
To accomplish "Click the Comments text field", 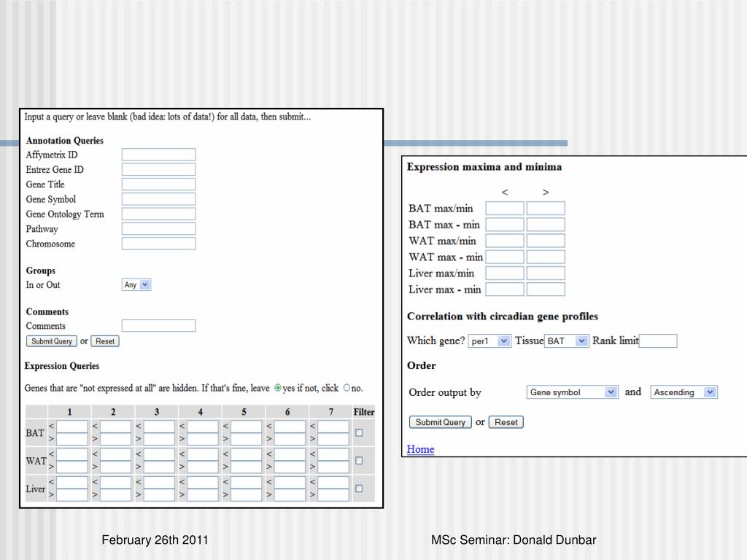I will (158, 326).
